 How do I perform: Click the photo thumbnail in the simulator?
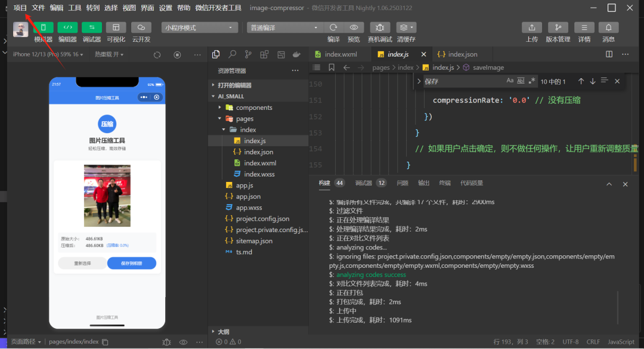[107, 196]
